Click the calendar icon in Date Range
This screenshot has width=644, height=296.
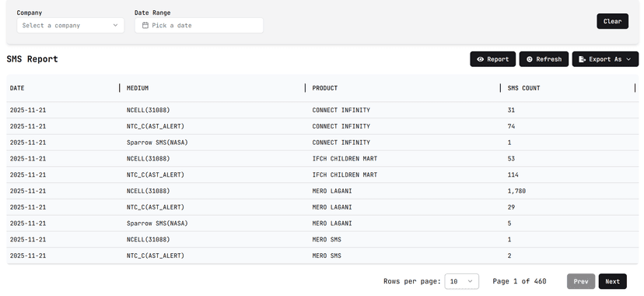145,26
